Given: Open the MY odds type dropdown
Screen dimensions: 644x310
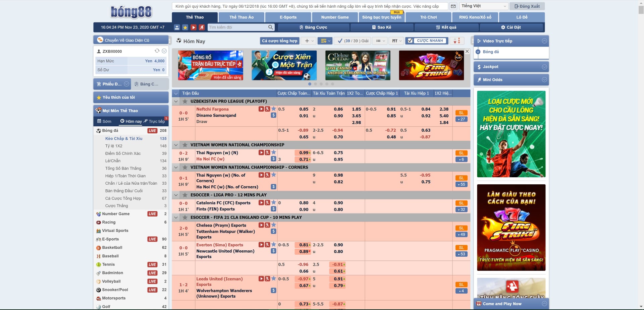Looking at the screenshot, I should point(396,41).
